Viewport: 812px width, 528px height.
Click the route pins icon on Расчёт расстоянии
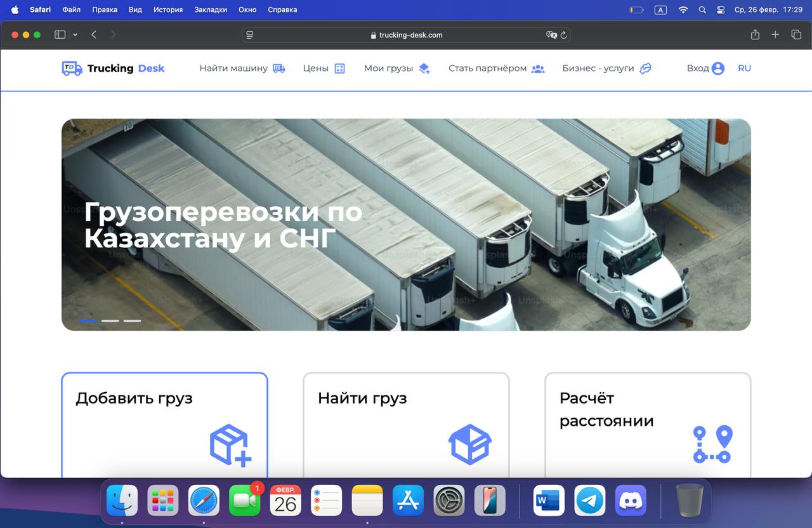tap(712, 444)
